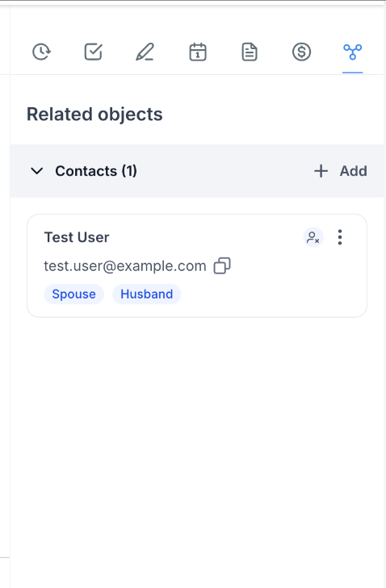Click the Add contact label
The width and height of the screenshot is (386, 588).
coord(354,171)
